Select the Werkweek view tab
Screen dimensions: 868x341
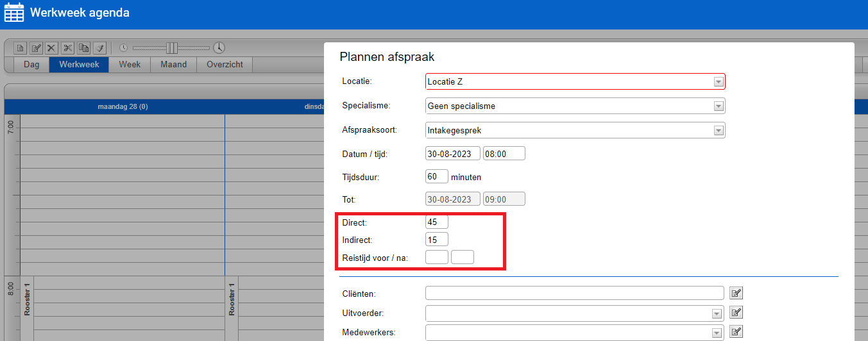pos(79,65)
